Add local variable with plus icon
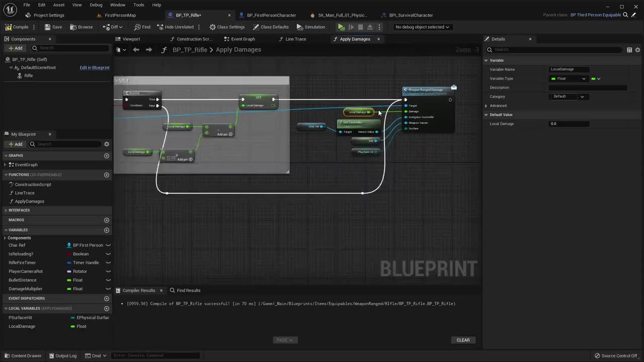 click(106, 309)
